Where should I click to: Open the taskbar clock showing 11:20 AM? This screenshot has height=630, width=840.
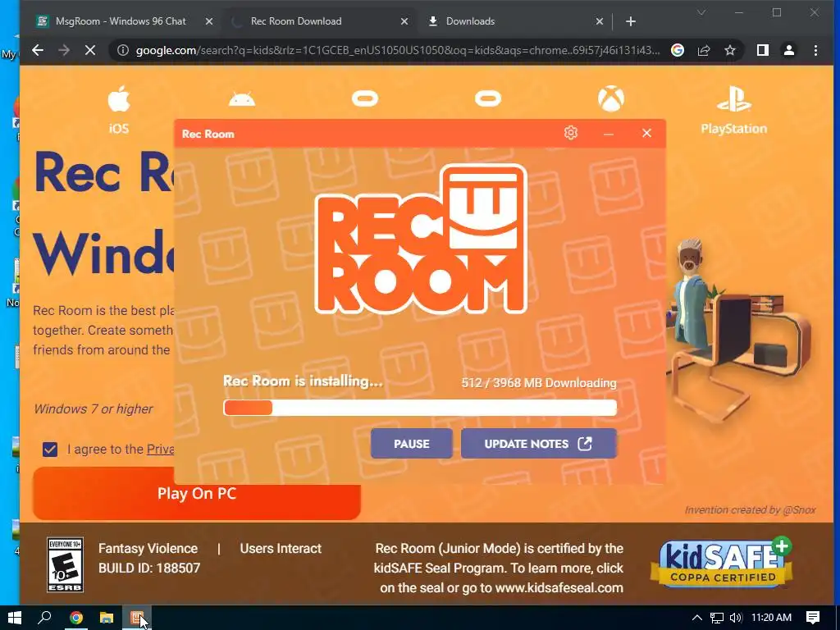coord(771,618)
